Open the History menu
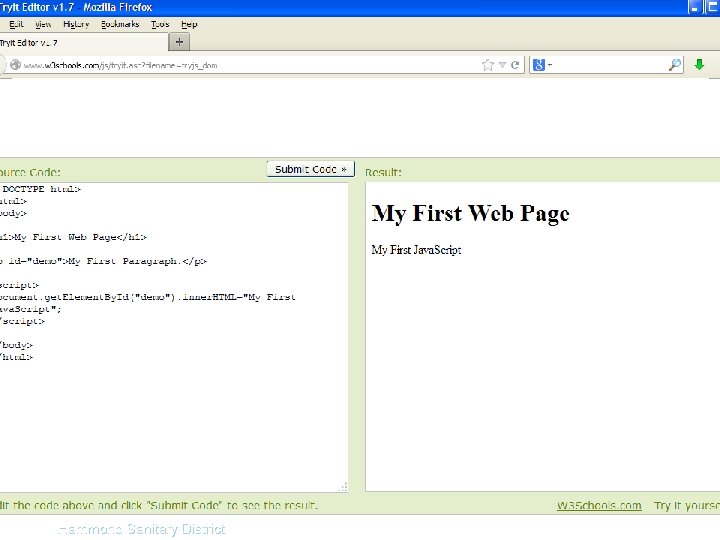Image resolution: width=720 pixels, height=540 pixels. (76, 24)
